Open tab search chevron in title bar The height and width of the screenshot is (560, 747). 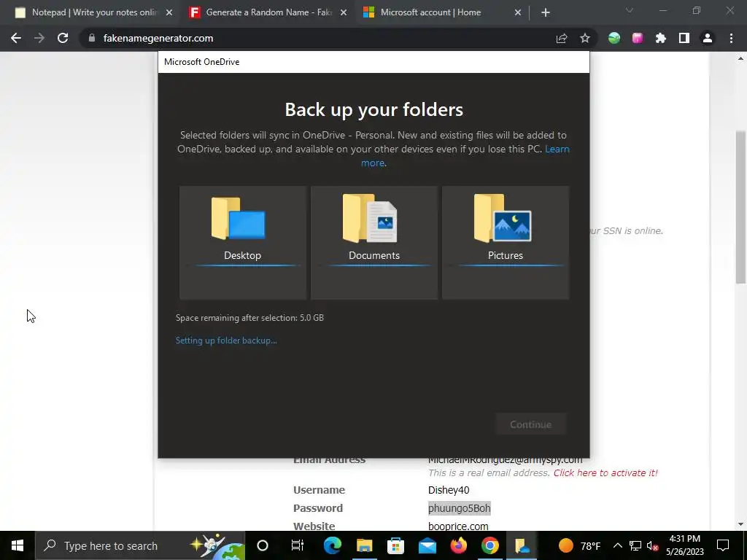pos(630,10)
